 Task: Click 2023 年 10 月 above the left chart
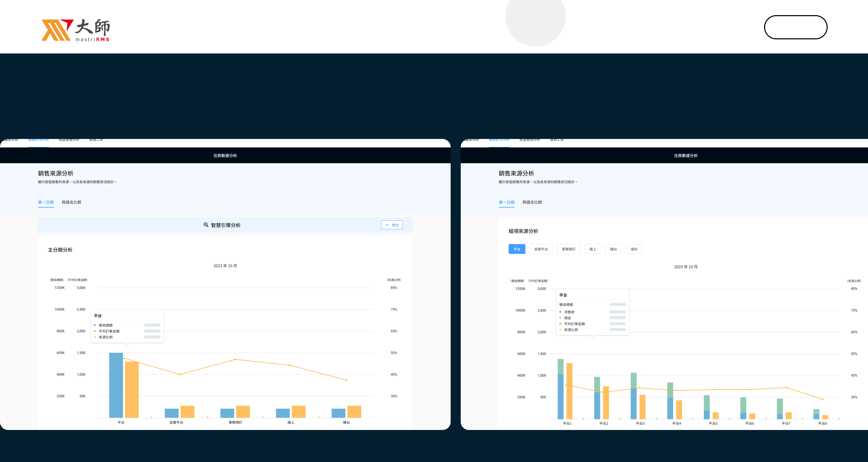point(225,266)
